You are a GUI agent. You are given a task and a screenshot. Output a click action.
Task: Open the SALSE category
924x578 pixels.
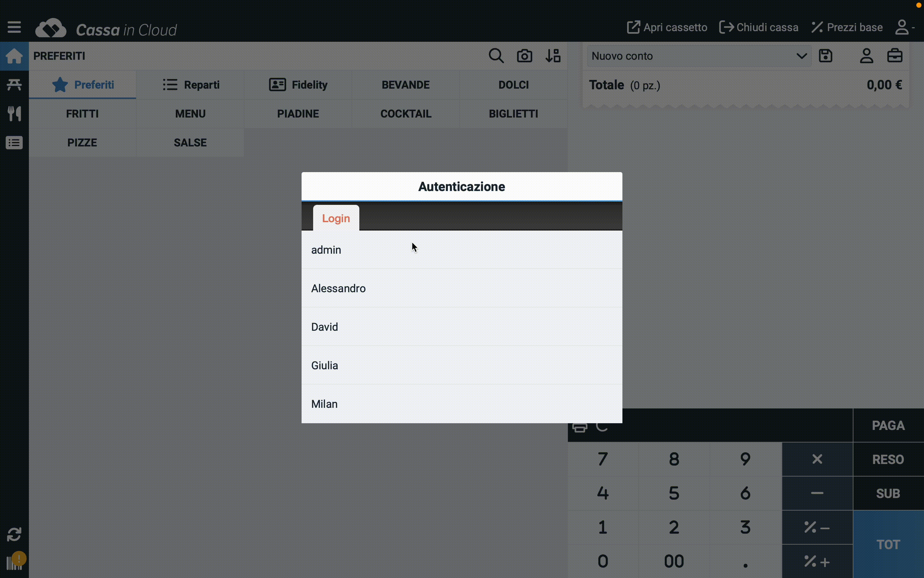191,143
